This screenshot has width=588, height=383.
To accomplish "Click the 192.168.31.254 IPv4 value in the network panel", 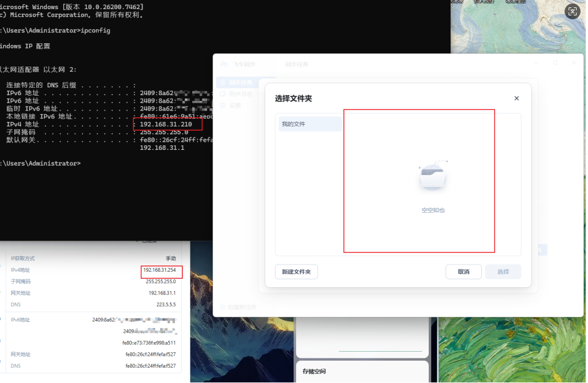I will point(159,270).
